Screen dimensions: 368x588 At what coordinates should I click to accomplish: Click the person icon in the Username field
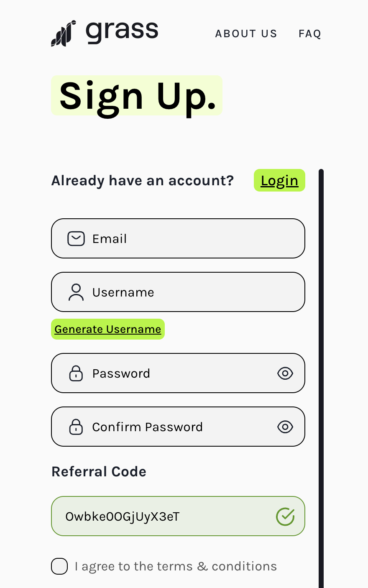tap(76, 292)
